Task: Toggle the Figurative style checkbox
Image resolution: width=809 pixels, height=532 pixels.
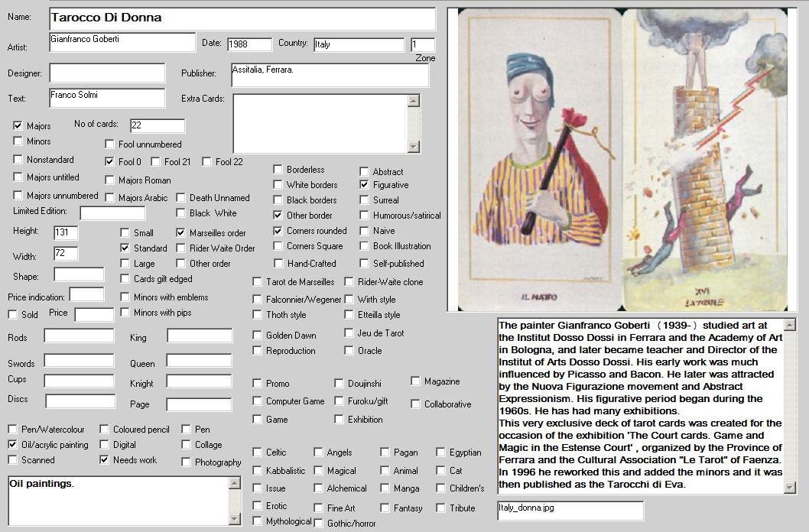Action: click(x=365, y=185)
